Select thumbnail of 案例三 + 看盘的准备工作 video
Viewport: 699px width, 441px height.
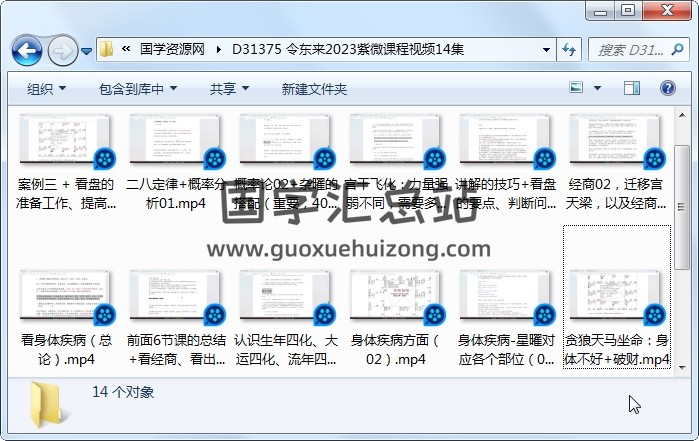coord(65,140)
